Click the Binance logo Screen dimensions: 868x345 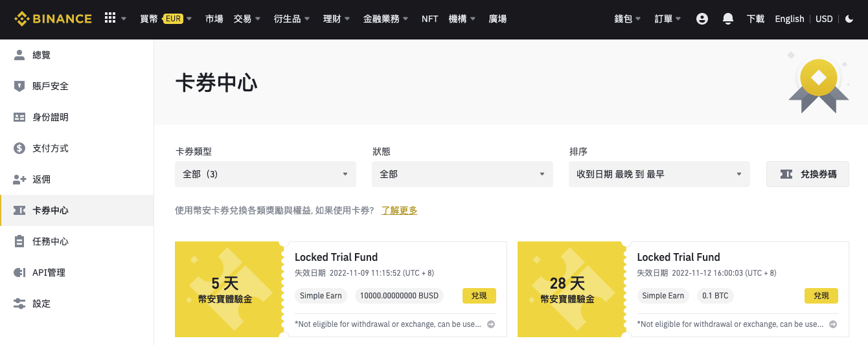click(x=53, y=19)
